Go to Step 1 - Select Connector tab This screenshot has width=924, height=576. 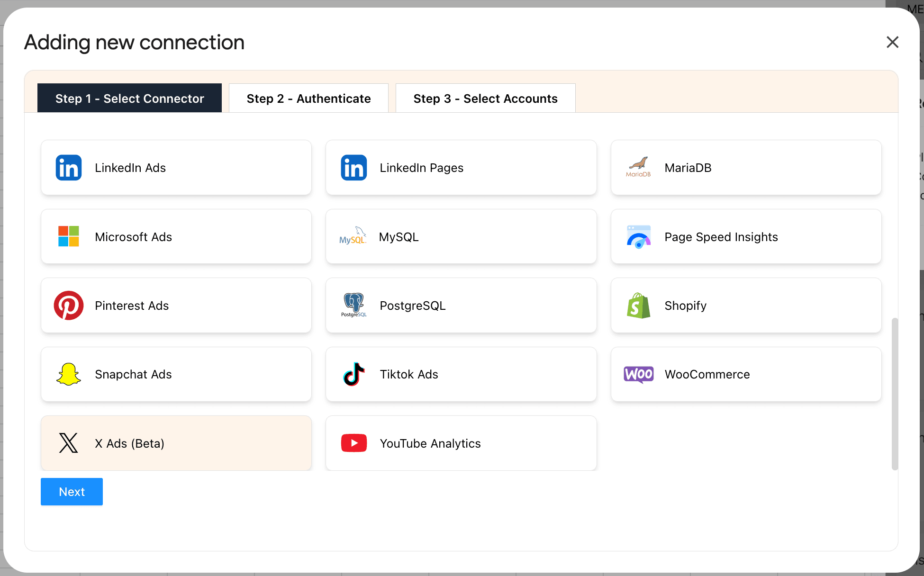click(129, 99)
